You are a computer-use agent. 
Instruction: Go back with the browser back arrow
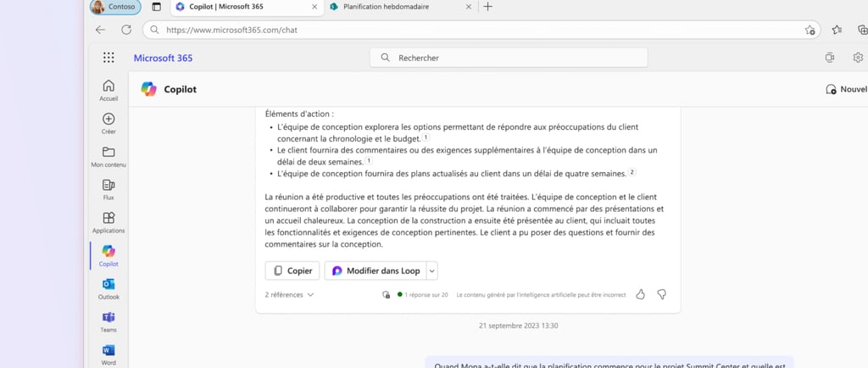(x=100, y=30)
